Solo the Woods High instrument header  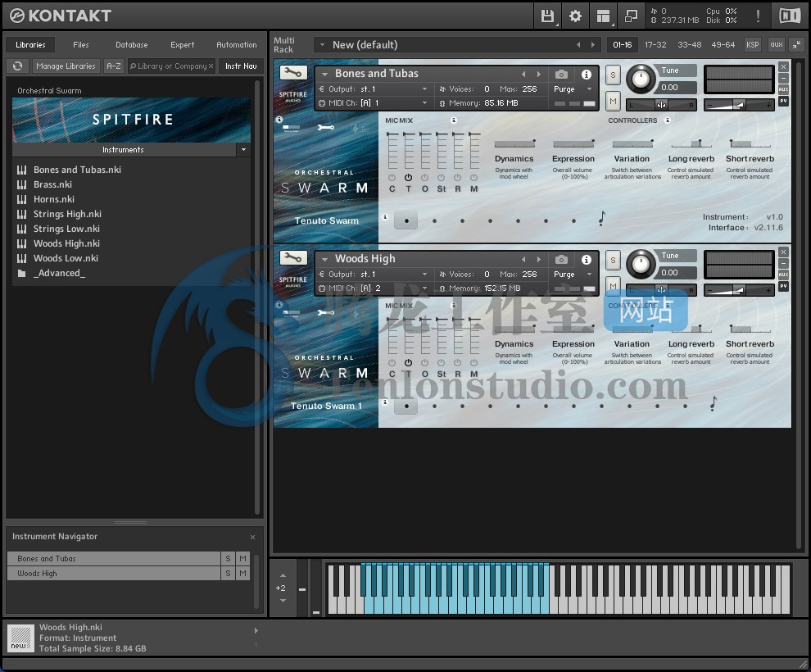coord(613,261)
